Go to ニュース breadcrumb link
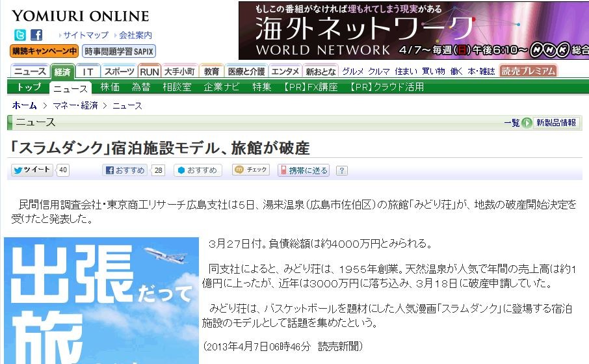 click(x=127, y=105)
